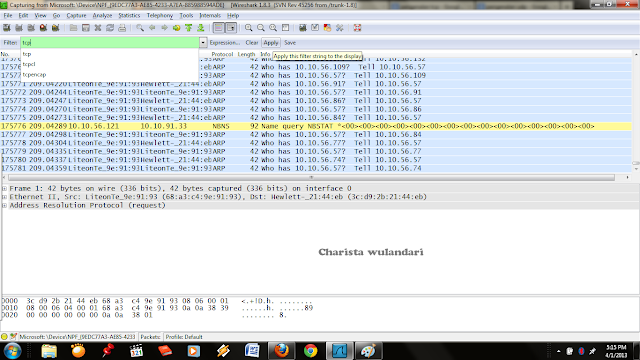Open preferences toolbar icon
The image size is (640, 360).
point(340,28)
